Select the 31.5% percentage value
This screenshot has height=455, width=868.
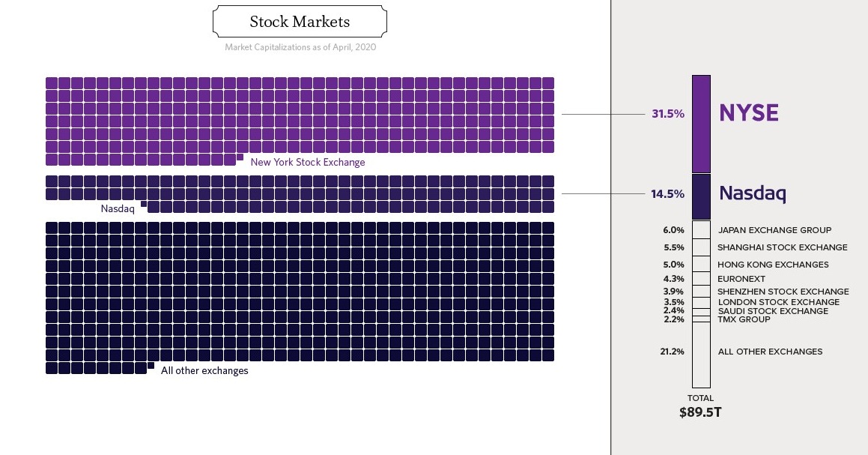[x=667, y=114]
